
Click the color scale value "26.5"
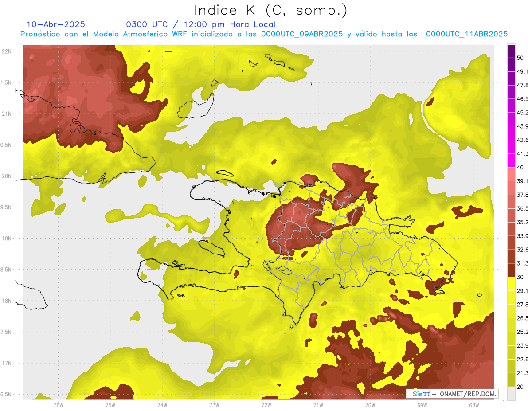point(523,318)
